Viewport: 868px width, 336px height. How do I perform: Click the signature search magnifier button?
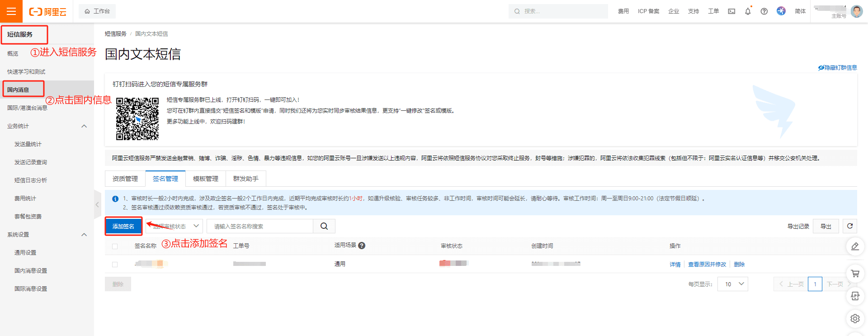(324, 226)
